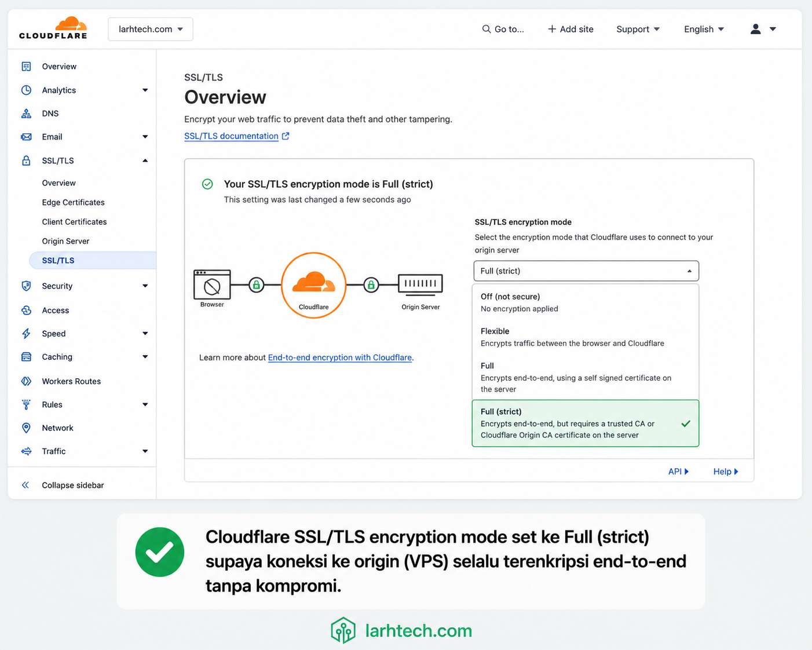The width and height of the screenshot is (812, 650).
Task: Click the external link icon beside documentation
Action: [x=286, y=136]
